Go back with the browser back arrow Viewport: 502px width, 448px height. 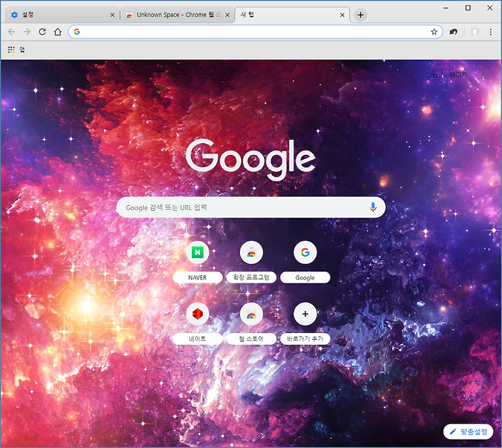(x=12, y=31)
